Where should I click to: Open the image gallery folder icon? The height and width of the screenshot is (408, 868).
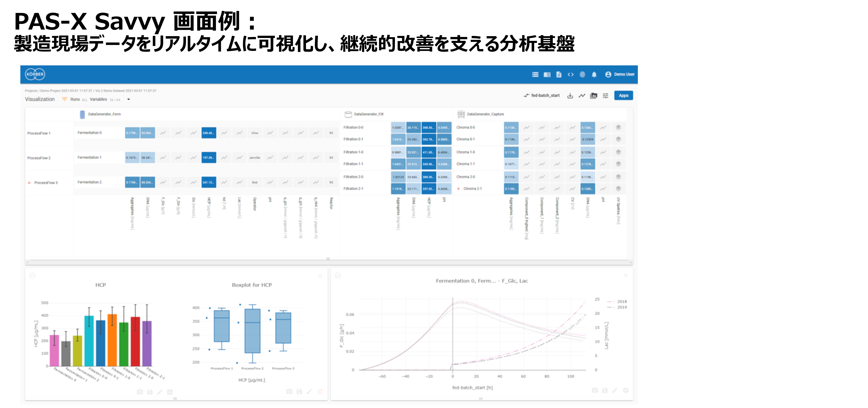pos(593,96)
